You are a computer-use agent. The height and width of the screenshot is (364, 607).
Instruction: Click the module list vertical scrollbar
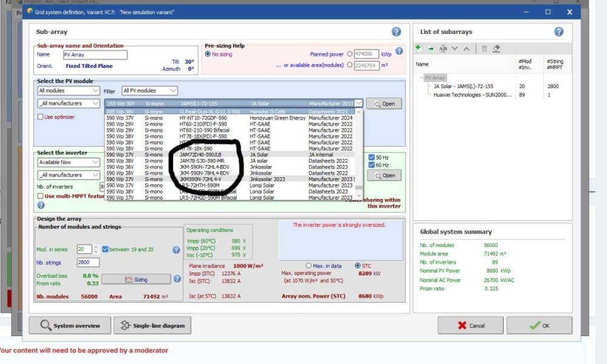pyautogui.click(x=359, y=152)
